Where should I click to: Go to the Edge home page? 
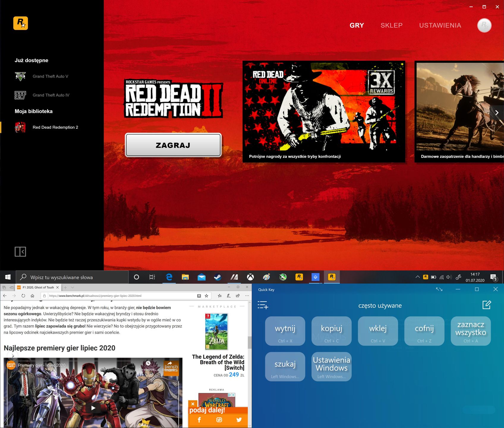coord(32,296)
